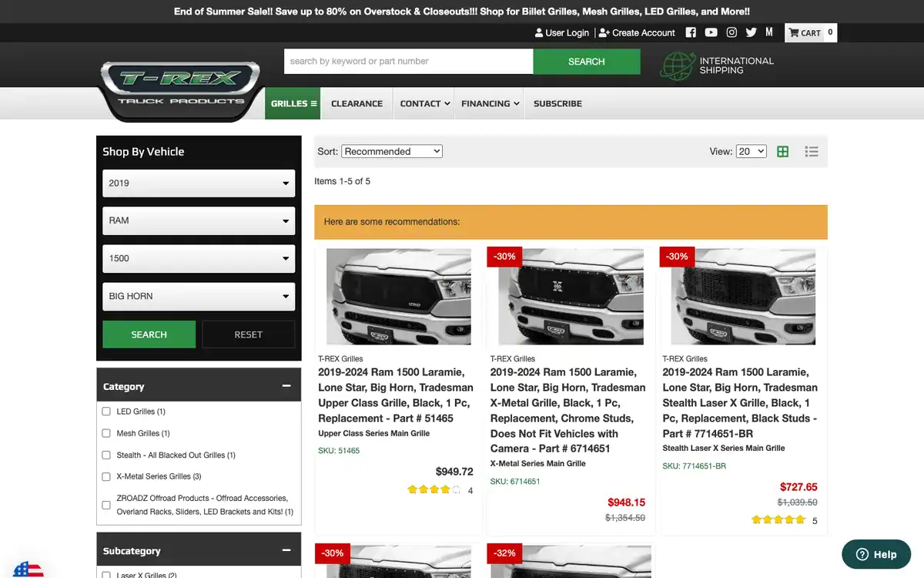
Task: Click the User Login person icon
Action: [539, 33]
